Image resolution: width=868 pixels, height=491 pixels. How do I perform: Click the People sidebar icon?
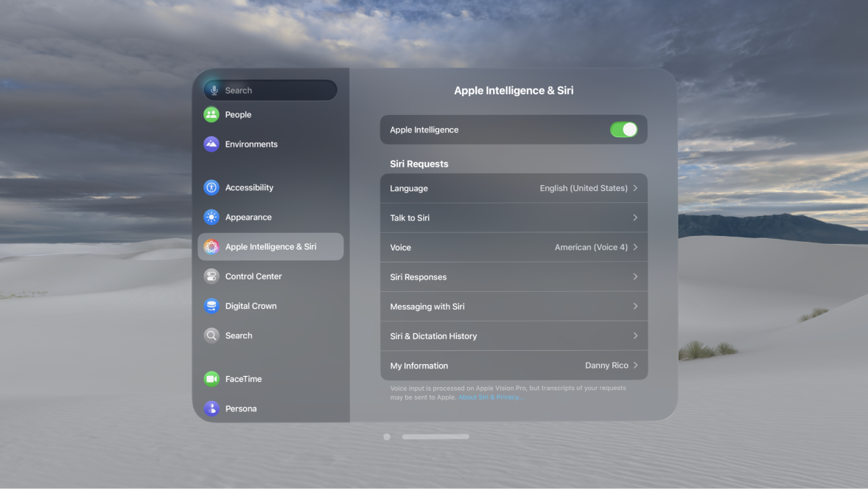pos(211,115)
